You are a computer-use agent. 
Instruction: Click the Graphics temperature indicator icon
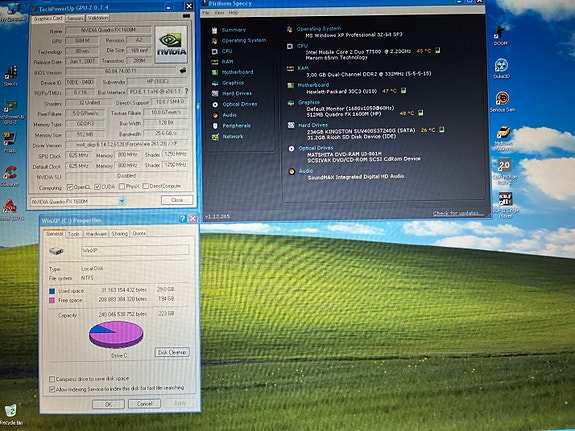[x=421, y=113]
